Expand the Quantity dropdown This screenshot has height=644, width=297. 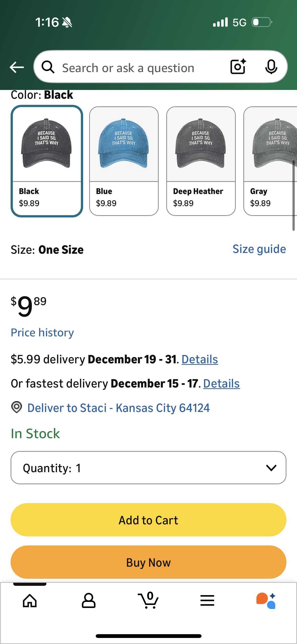tap(148, 468)
